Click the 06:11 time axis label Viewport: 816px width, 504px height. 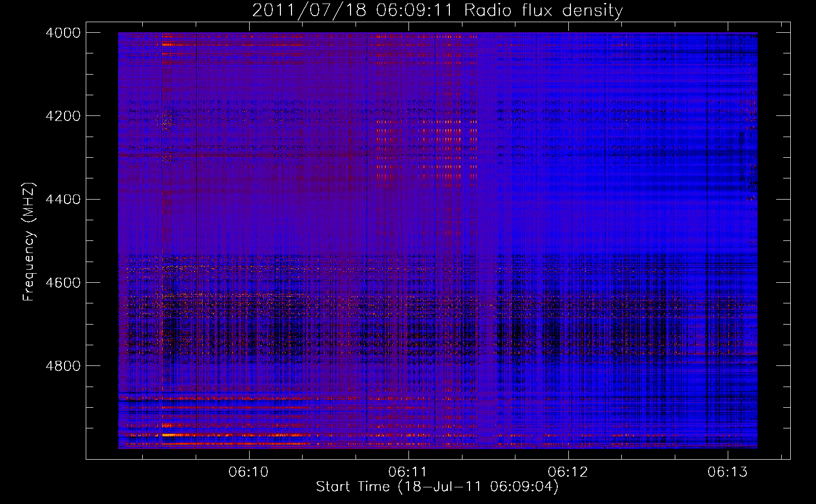point(408,472)
